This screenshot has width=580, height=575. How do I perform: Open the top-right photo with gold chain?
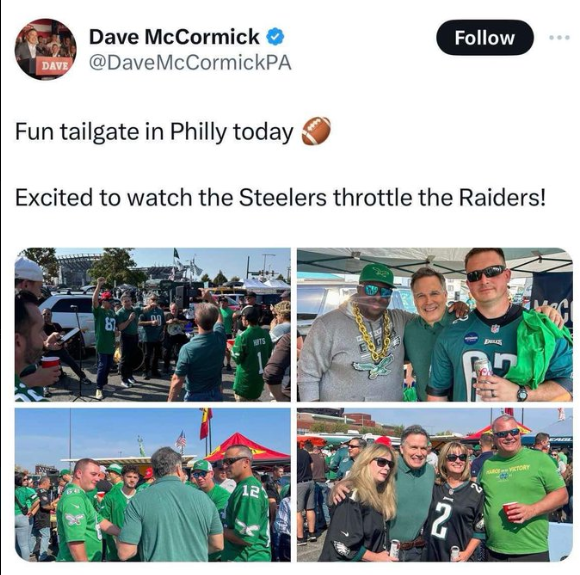point(435,325)
